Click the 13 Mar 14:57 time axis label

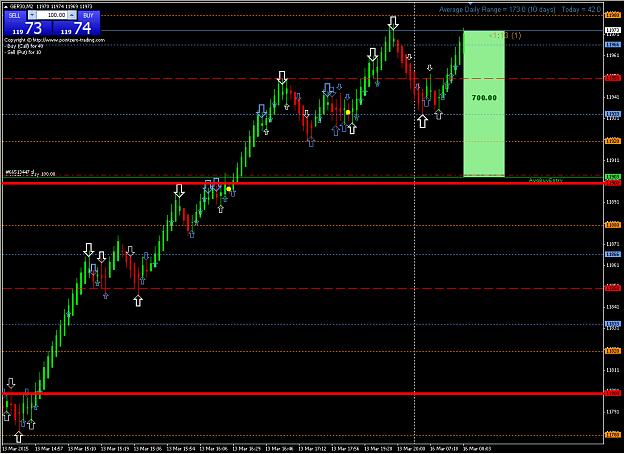tap(49, 449)
